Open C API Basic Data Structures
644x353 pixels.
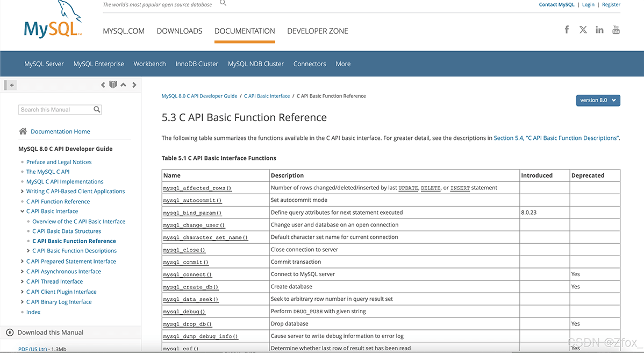(67, 231)
